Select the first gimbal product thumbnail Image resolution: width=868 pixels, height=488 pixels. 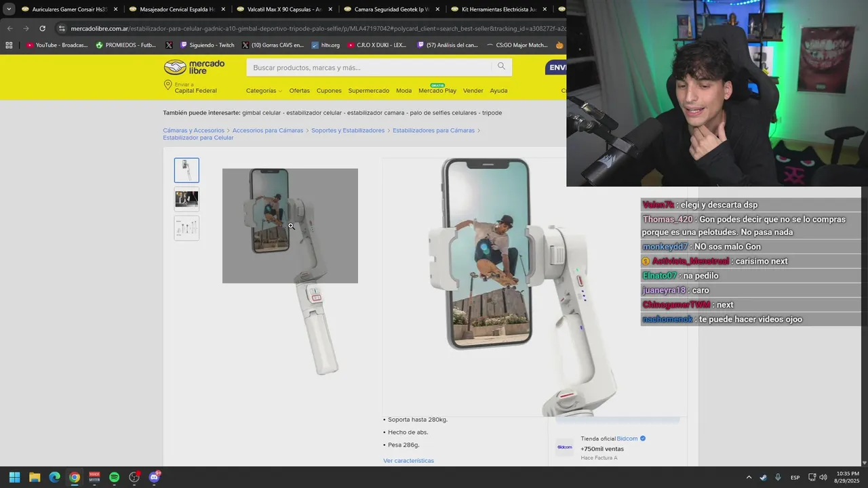click(186, 170)
